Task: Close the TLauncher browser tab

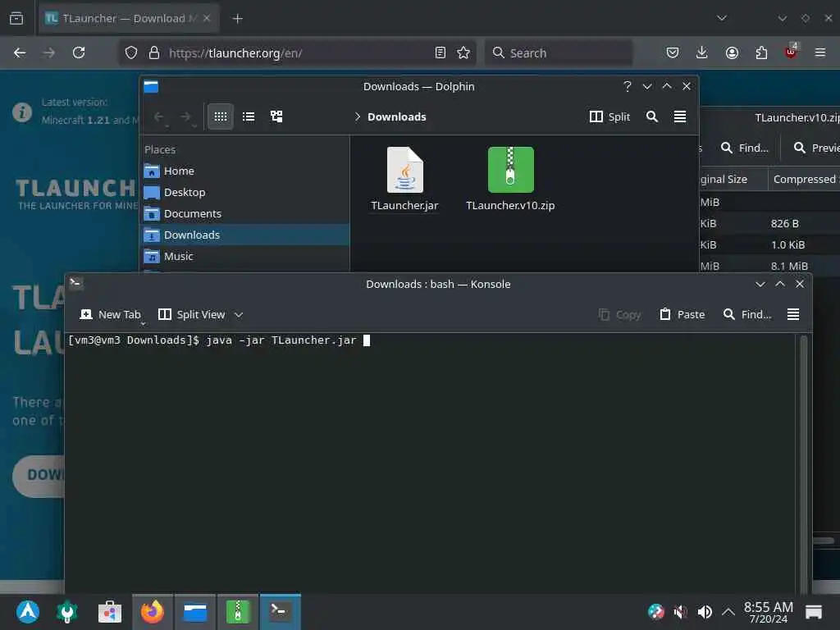Action: [207, 18]
